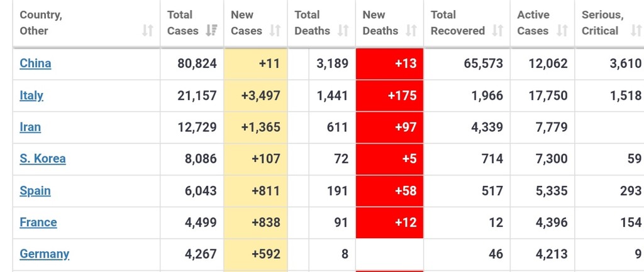Click the Total Deaths sort icon

coord(343,31)
